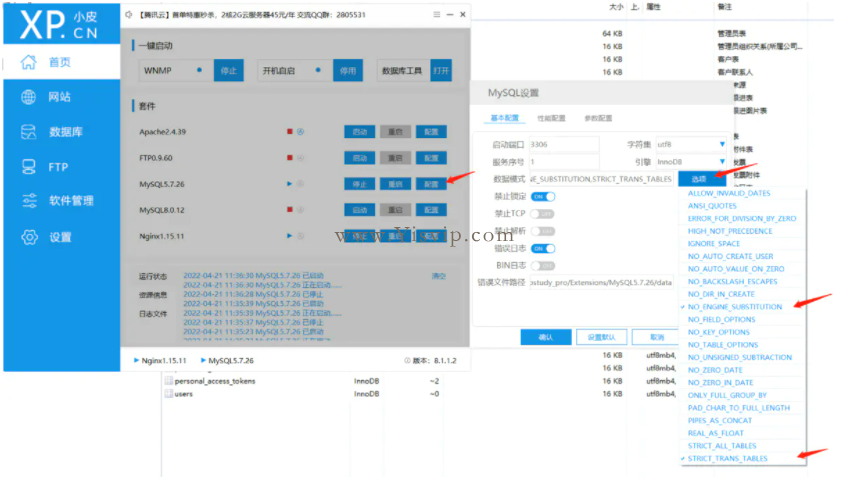847x477 pixels.
Task: Select the 日志文件 log category
Action: click(153, 314)
